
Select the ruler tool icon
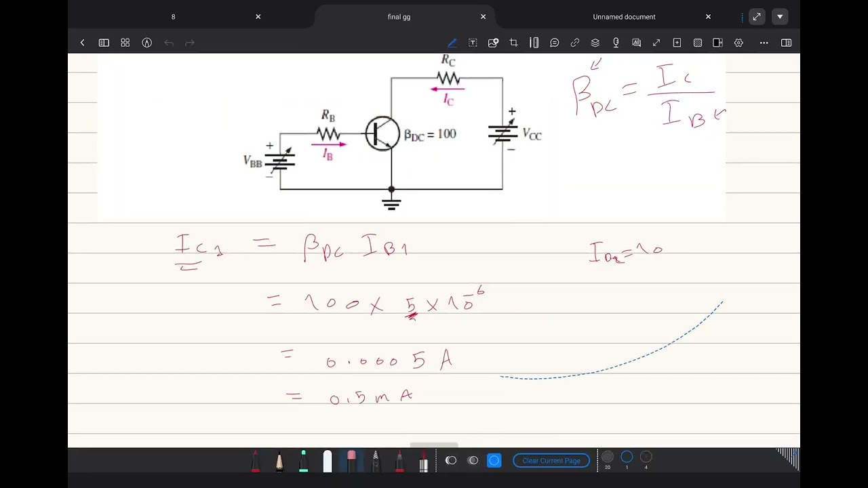click(x=534, y=43)
